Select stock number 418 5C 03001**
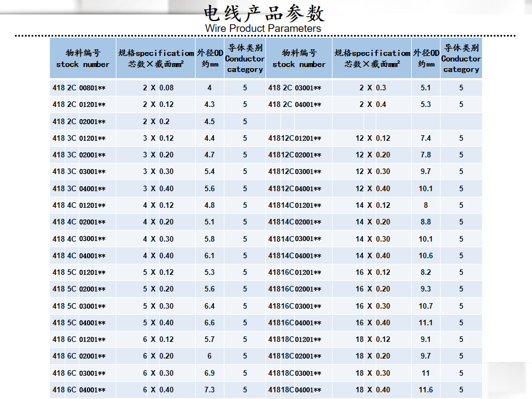Viewport: 532px width, 399px height. 79,306
